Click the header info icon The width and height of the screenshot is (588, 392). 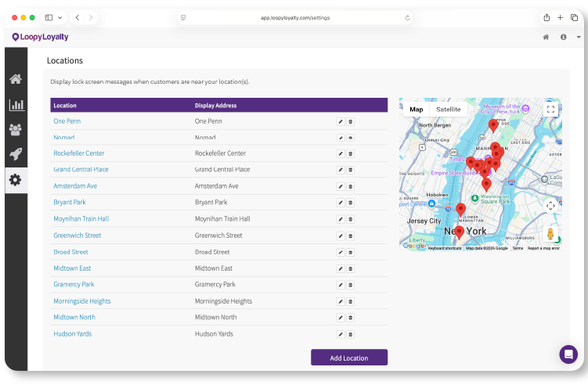[563, 37]
